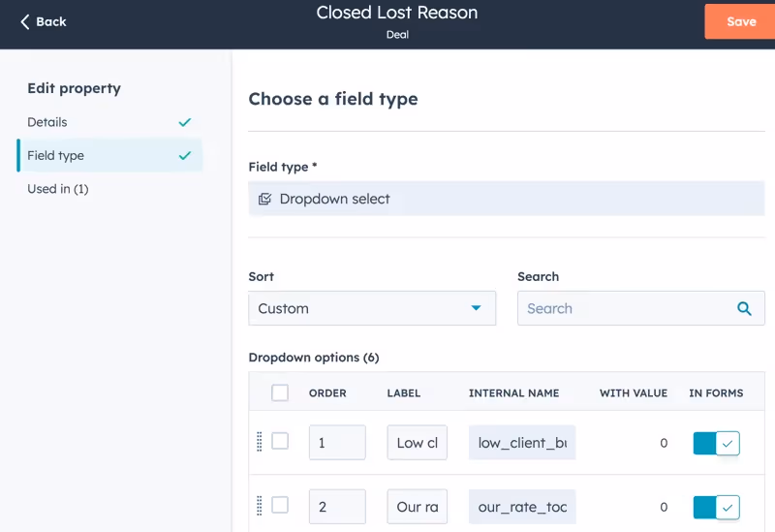The width and height of the screenshot is (775, 532).
Task: Click the Choose a field type heading
Action: [333, 99]
